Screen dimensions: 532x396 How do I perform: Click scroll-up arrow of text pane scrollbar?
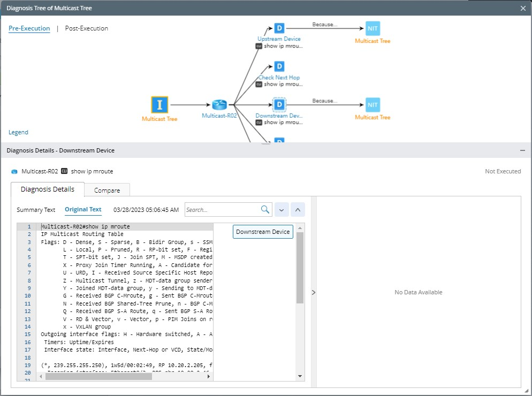coord(300,227)
